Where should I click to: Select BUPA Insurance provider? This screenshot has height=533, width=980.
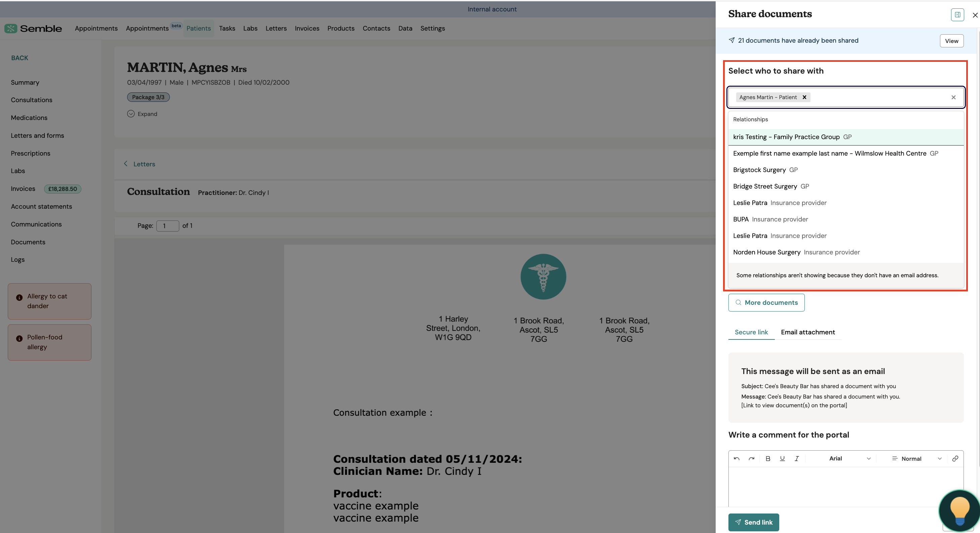point(846,219)
